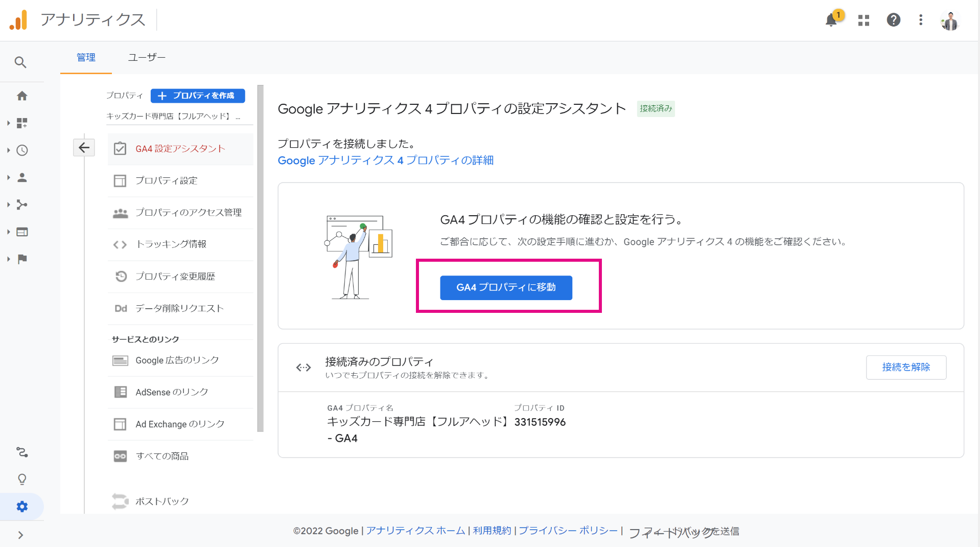Open the Google apps grid icon
Viewport: 980px width, 547px height.
pos(864,20)
